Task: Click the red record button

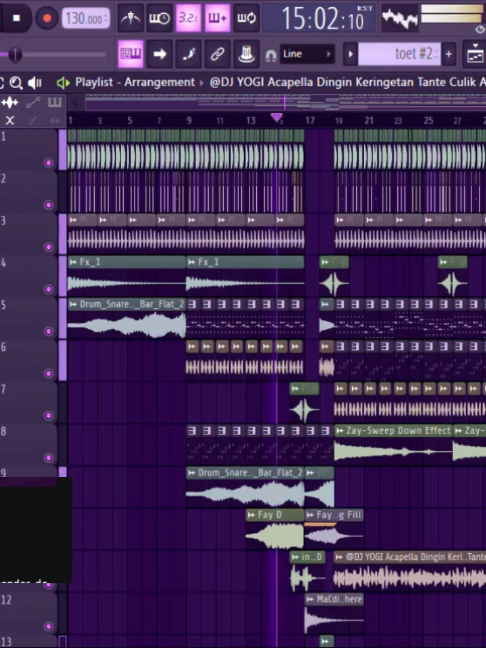Action: tap(47, 18)
